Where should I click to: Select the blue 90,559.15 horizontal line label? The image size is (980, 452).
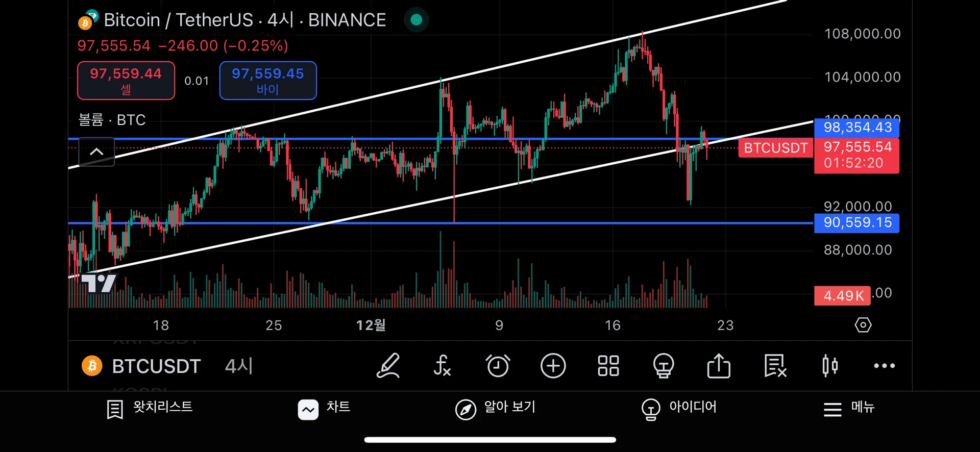856,223
